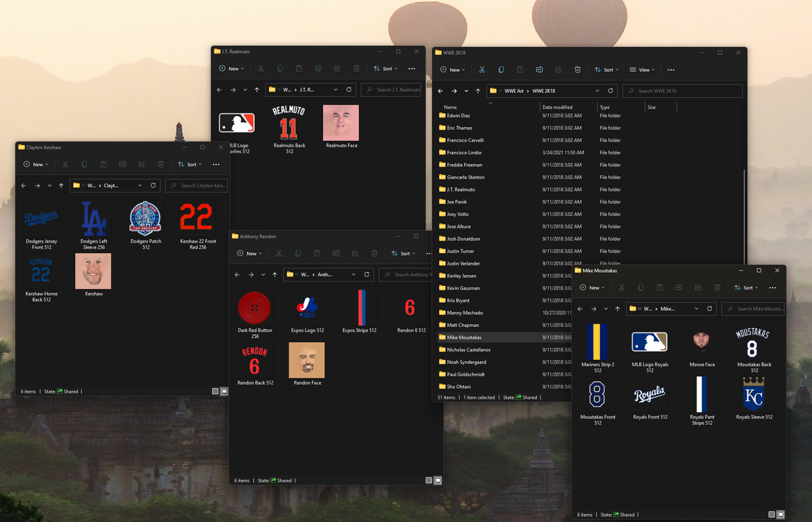Click Delete icon in J.T. Realmuto window
Image resolution: width=812 pixels, height=522 pixels.
(x=356, y=69)
